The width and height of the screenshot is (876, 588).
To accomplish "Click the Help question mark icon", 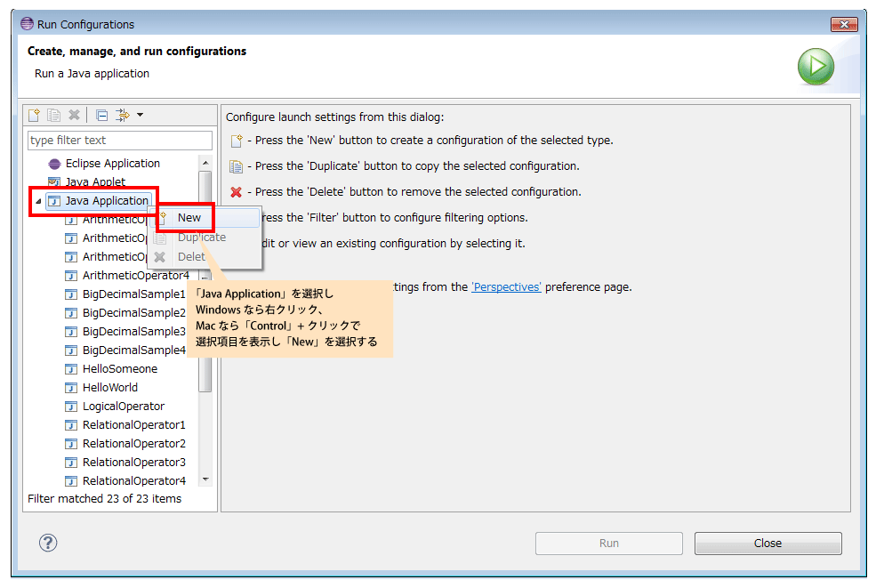I will click(x=49, y=543).
